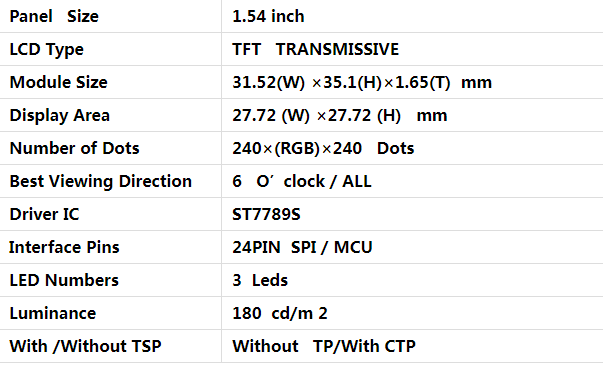The width and height of the screenshot is (603, 366).
Task: Click the LED Numbers label
Action: point(64,280)
